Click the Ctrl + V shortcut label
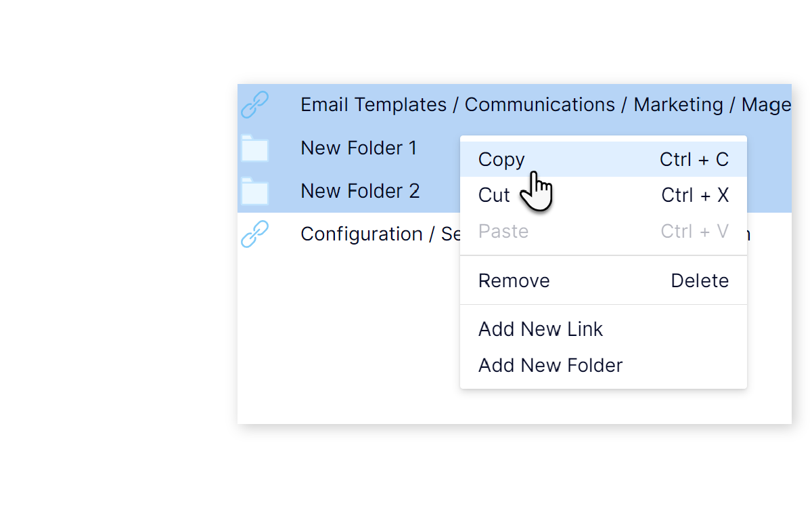 point(694,232)
